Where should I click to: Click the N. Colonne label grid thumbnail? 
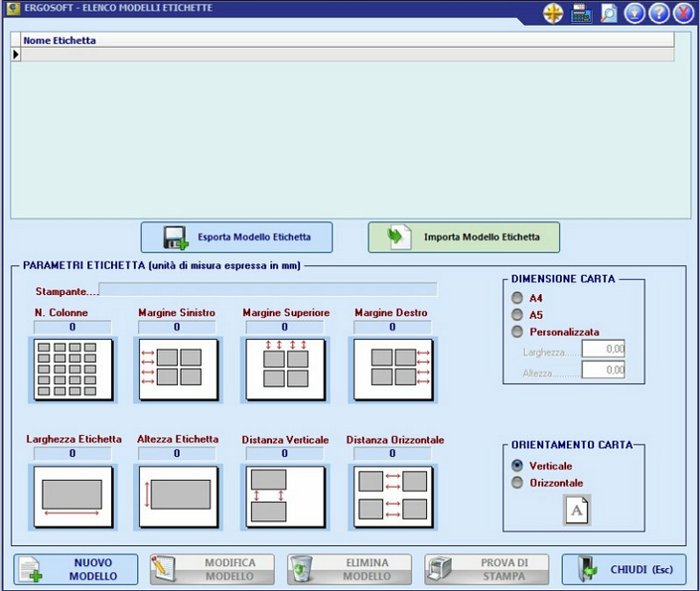click(71, 369)
